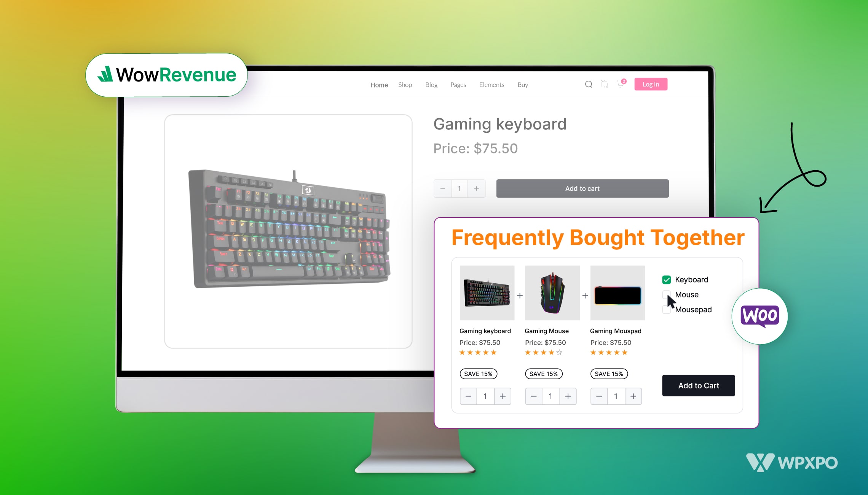Toggle the Mousepad checkbox on
This screenshot has width=868, height=495.
[667, 310]
